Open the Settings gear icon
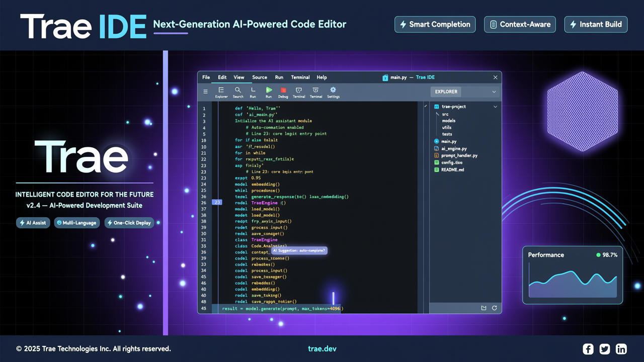Image resolution: width=644 pixels, height=362 pixels. (x=333, y=92)
